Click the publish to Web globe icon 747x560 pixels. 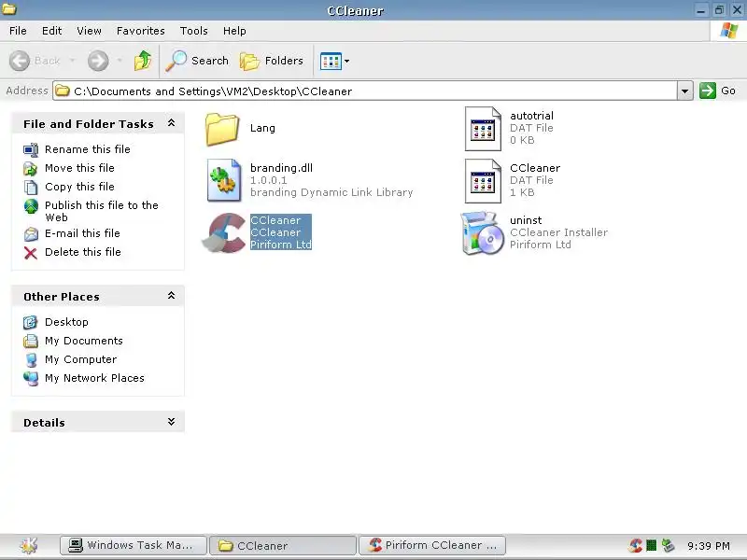pyautogui.click(x=31, y=206)
